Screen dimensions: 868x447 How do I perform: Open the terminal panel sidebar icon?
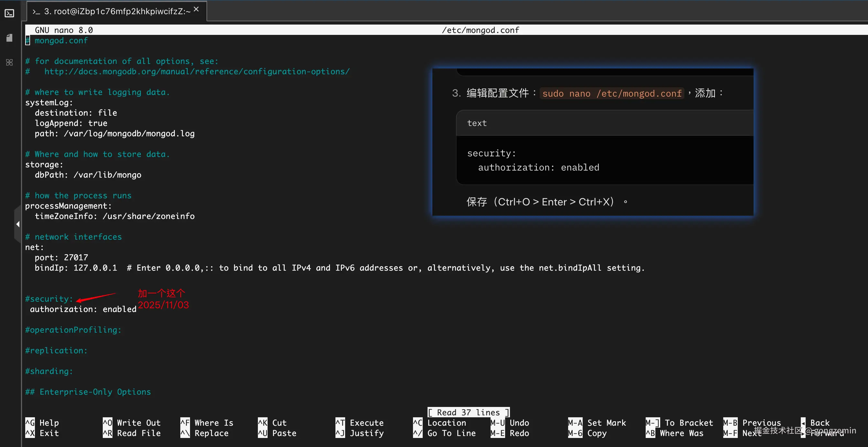tap(9, 14)
